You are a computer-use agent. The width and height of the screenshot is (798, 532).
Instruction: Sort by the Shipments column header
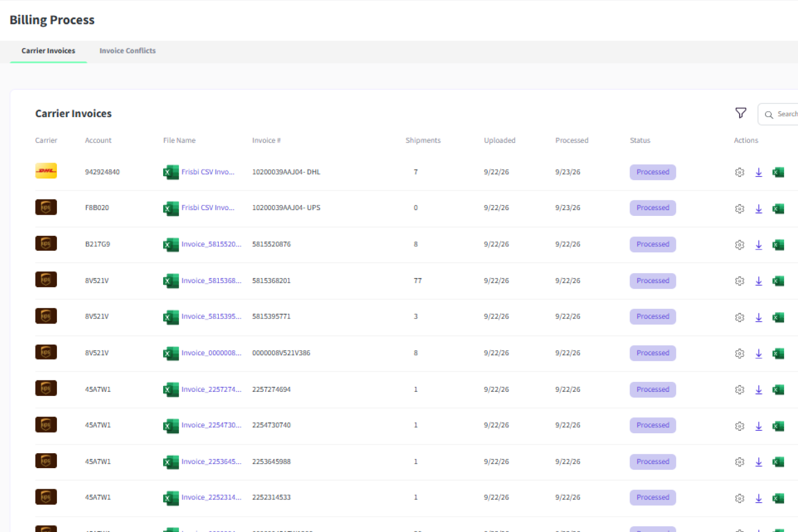tap(423, 141)
